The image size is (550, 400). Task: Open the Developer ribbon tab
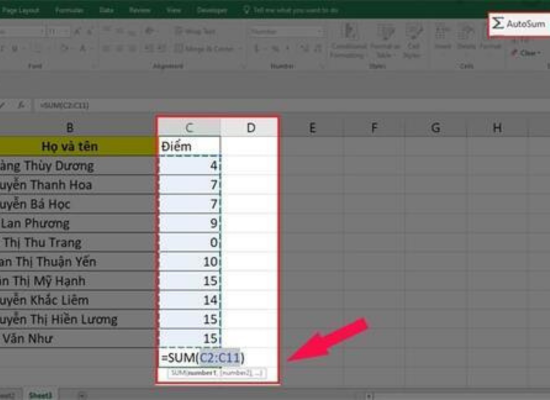(x=212, y=10)
